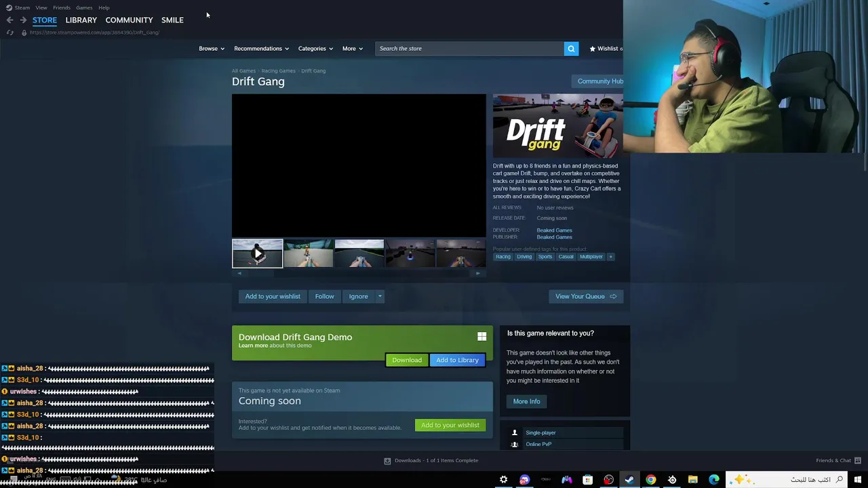Click the green Download demo button
This screenshot has width=868, height=488.
(407, 360)
